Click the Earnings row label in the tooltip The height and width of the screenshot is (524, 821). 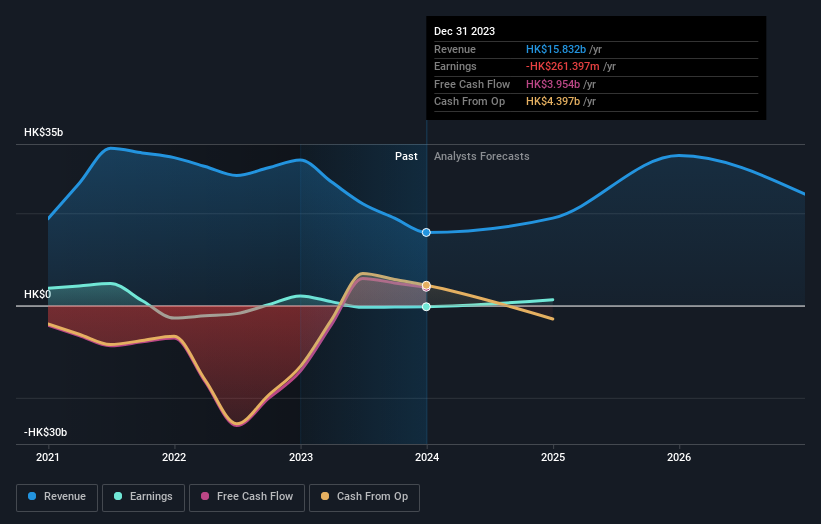455,66
